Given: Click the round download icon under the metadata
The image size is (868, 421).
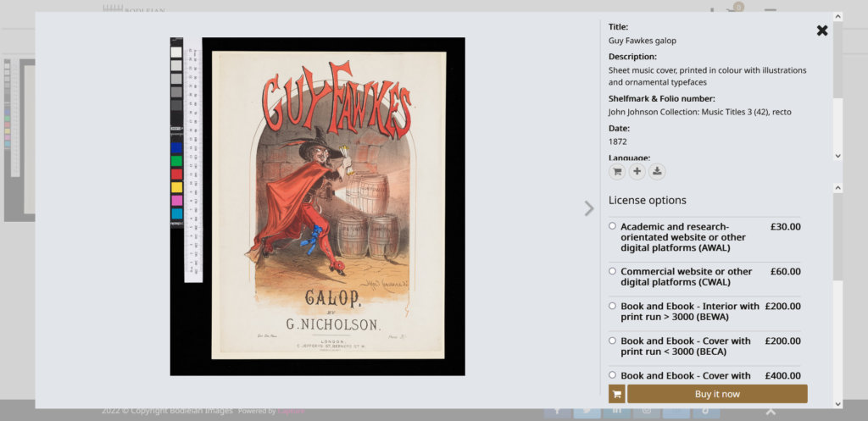Looking at the screenshot, I should pyautogui.click(x=658, y=171).
